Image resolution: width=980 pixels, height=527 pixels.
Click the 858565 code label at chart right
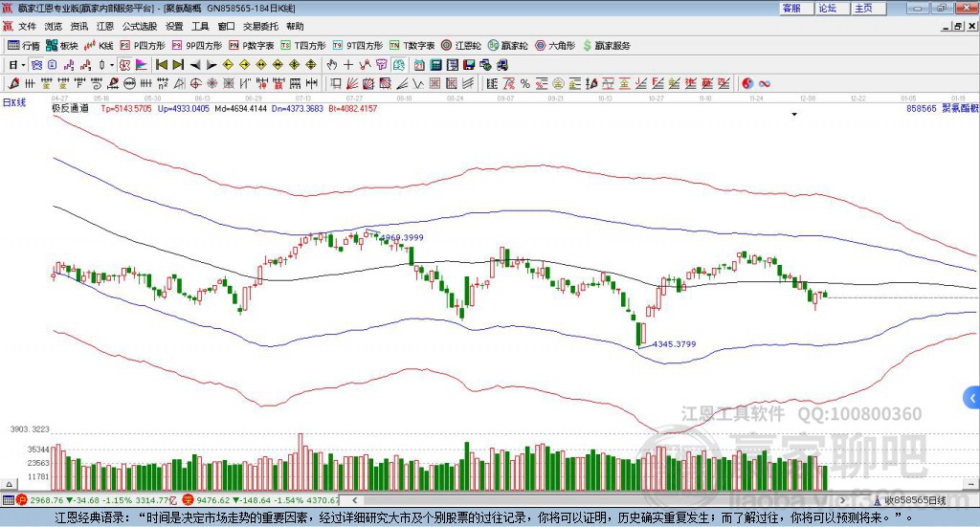pyautogui.click(x=922, y=108)
